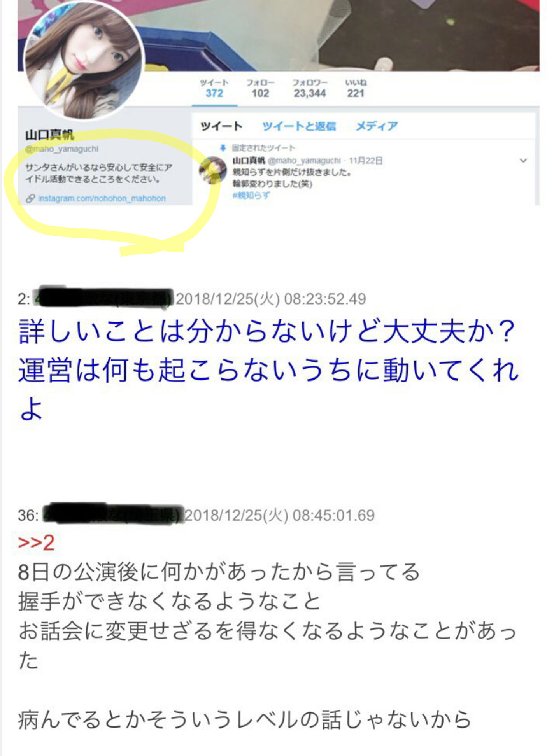Open the 11月22日 tweet date link
This screenshot has height=756, width=547.
366,161
